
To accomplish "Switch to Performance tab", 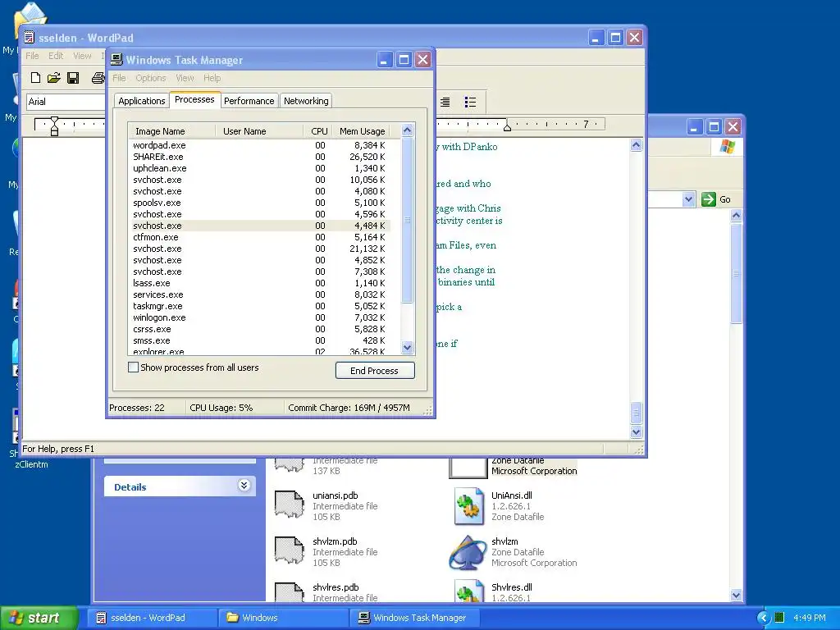I will click(x=249, y=101).
